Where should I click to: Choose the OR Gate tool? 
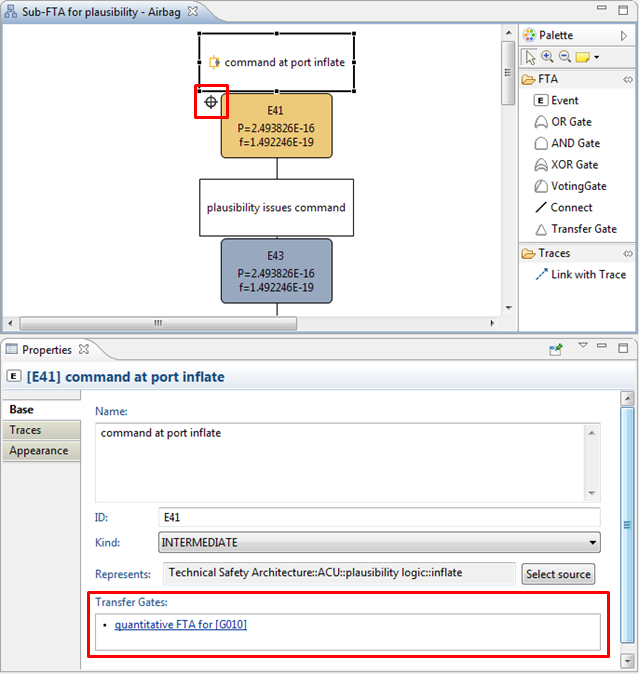[563, 122]
